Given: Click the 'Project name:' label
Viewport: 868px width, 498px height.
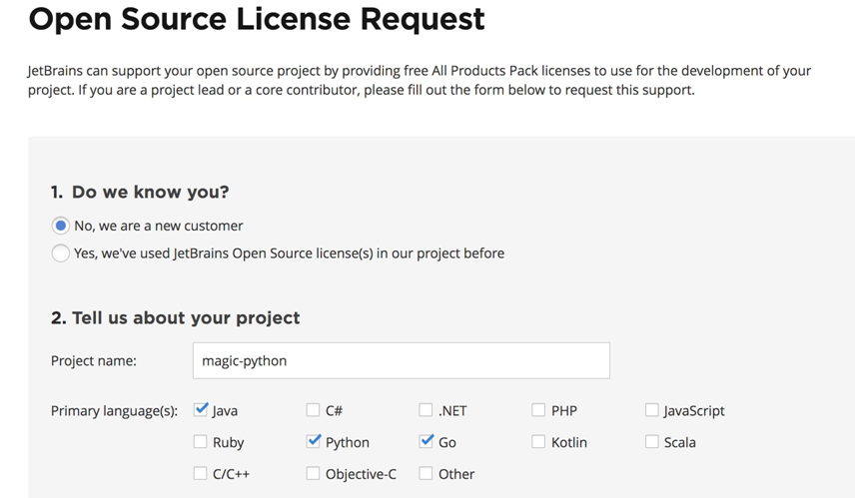Looking at the screenshot, I should [94, 360].
